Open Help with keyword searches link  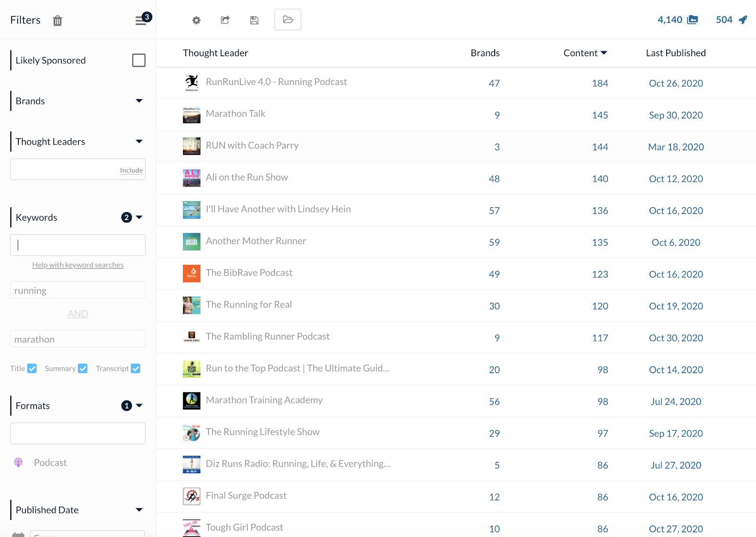pyautogui.click(x=78, y=265)
